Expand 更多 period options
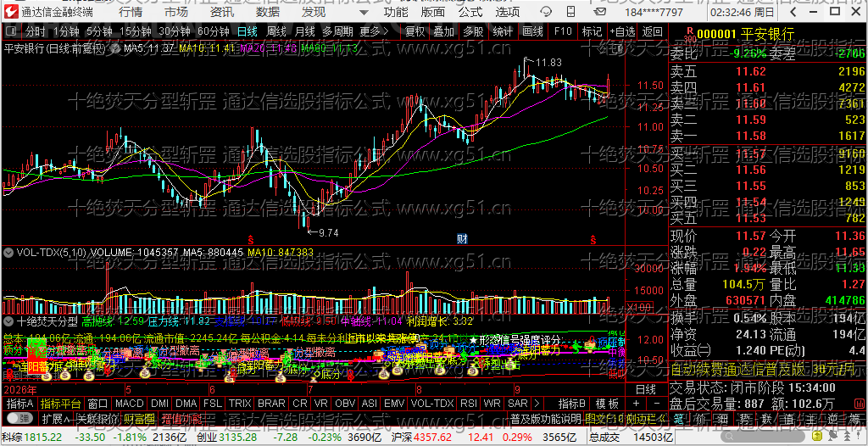This screenshot has height=446, width=868. point(374,31)
